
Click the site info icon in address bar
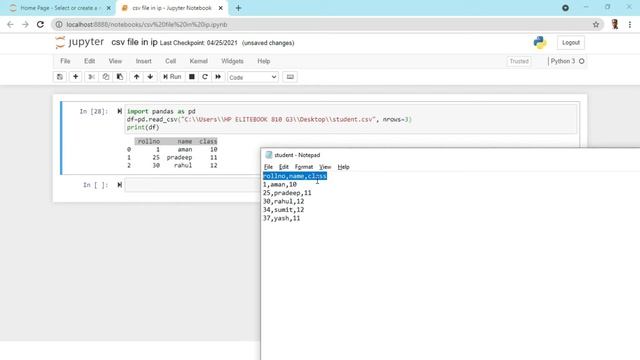pos(59,24)
